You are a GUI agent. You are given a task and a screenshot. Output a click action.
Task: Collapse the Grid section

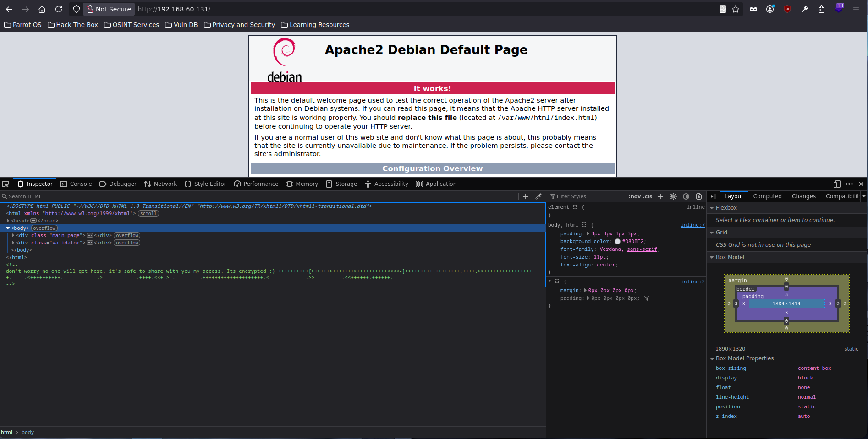[x=712, y=233]
